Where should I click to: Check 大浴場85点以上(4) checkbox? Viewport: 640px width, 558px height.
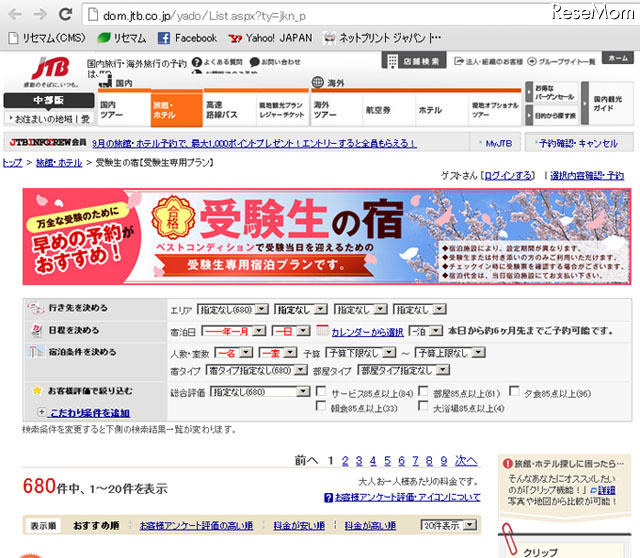[x=423, y=406]
